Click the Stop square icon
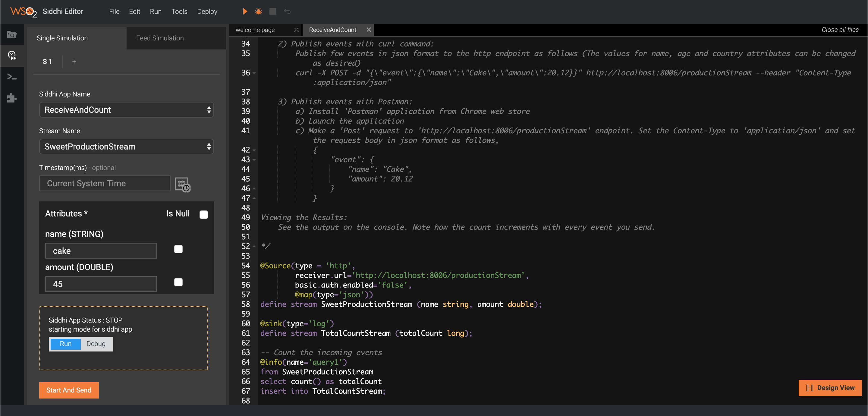 pos(272,11)
